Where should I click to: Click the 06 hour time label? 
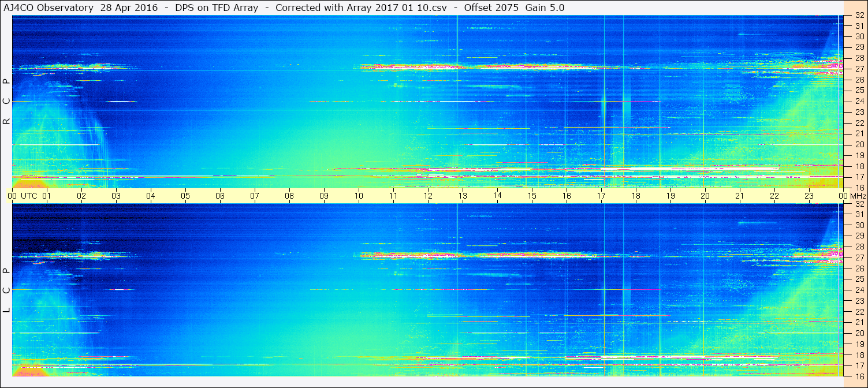pyautogui.click(x=219, y=196)
